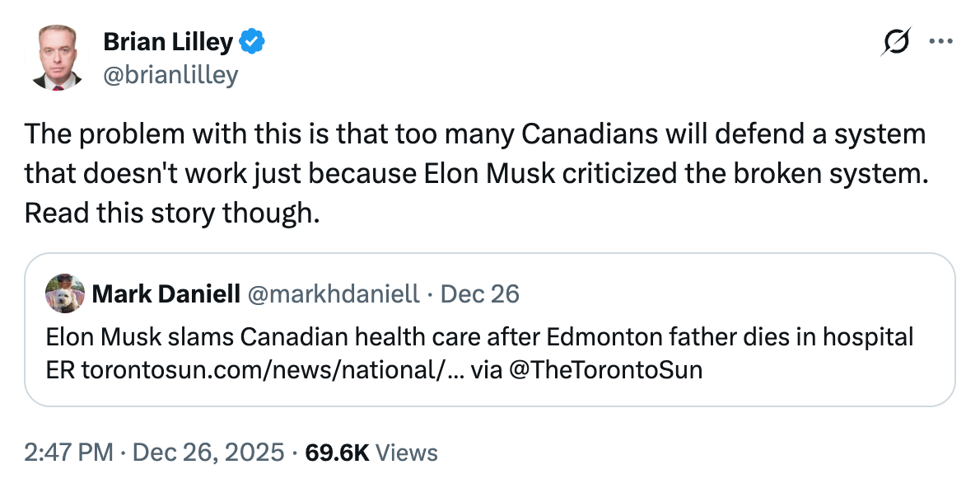This screenshot has width=980, height=488.
Task: Click the @markhdaniell handle
Action: [333, 293]
